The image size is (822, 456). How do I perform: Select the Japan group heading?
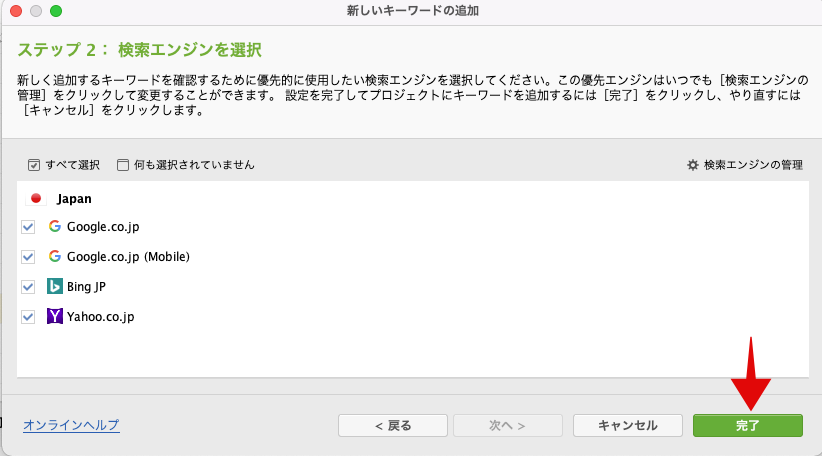(74, 199)
